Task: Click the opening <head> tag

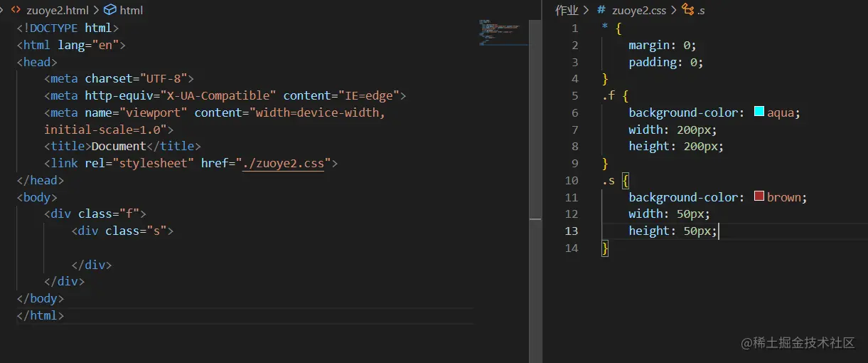Action: [x=37, y=62]
